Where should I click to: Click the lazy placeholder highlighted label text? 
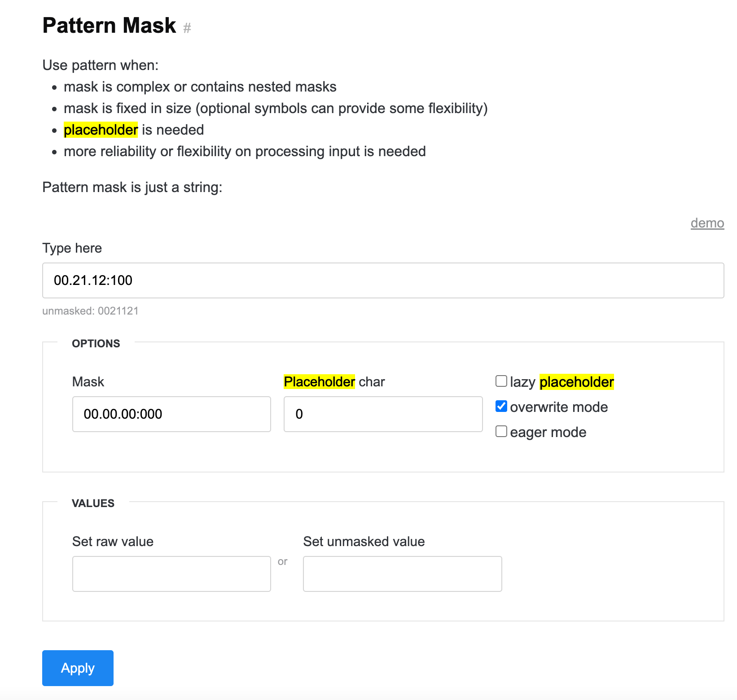coord(577,382)
